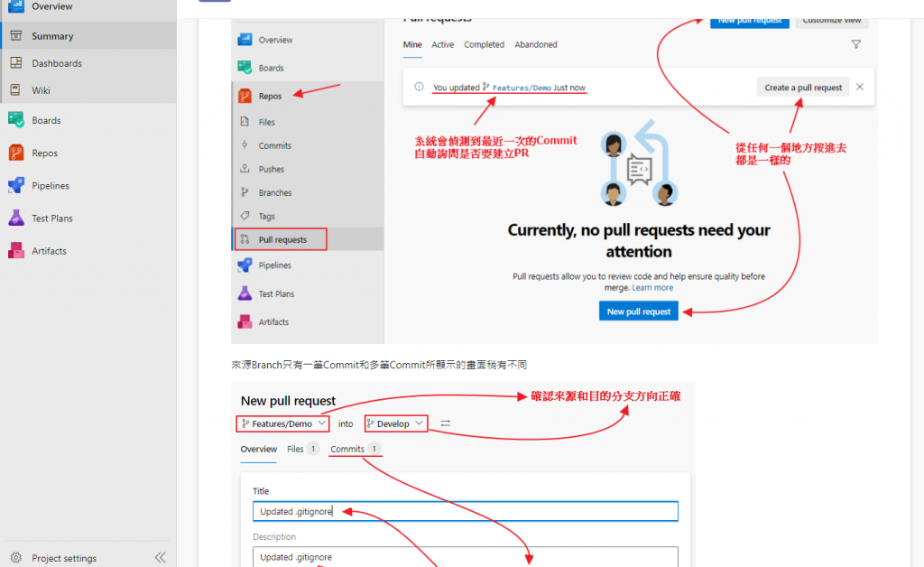Viewport: 924px width, 567px height.
Task: Open Dashboards in the main project sidebar
Action: pyautogui.click(x=88, y=63)
